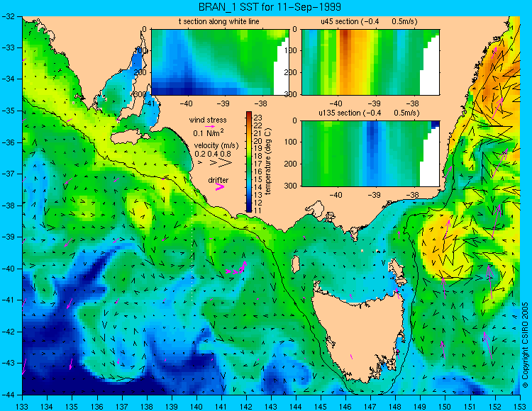This screenshot has height=411, width=532.
Task: Select depth label '100' on u45 inset
Action: tap(290, 51)
